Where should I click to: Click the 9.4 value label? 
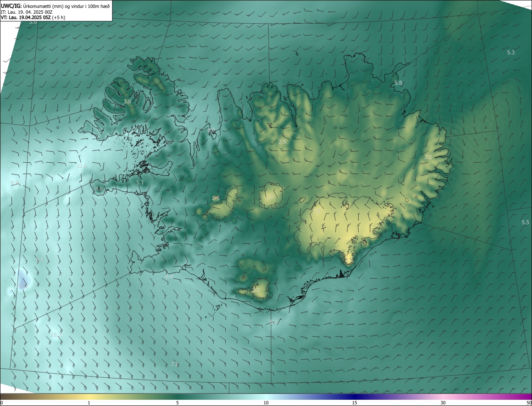40,260
